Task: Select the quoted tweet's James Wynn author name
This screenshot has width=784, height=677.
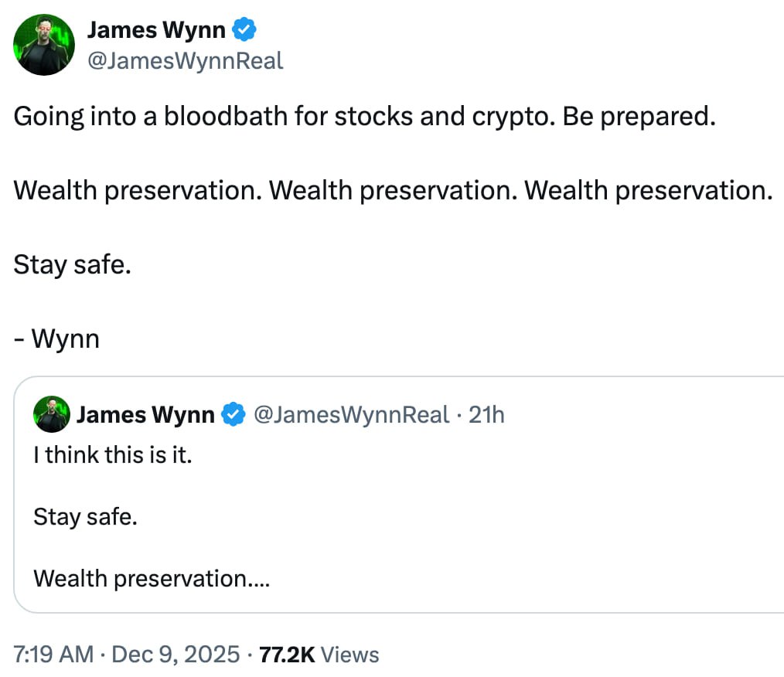Action: coord(145,415)
